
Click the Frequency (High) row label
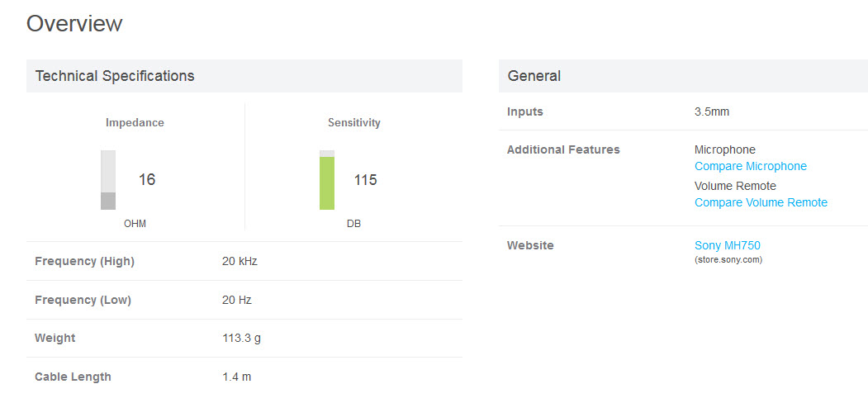click(84, 262)
